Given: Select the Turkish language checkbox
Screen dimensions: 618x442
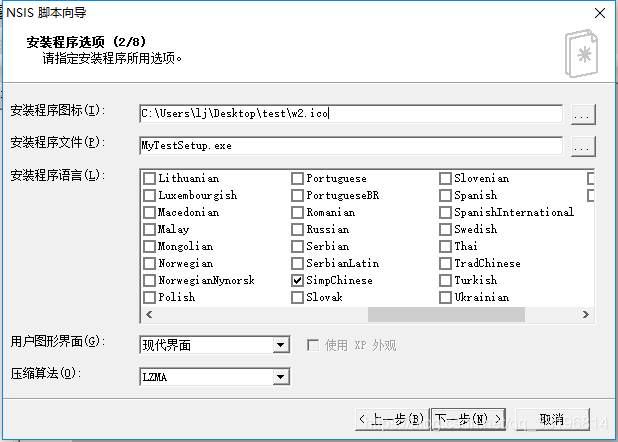Looking at the screenshot, I should [445, 280].
